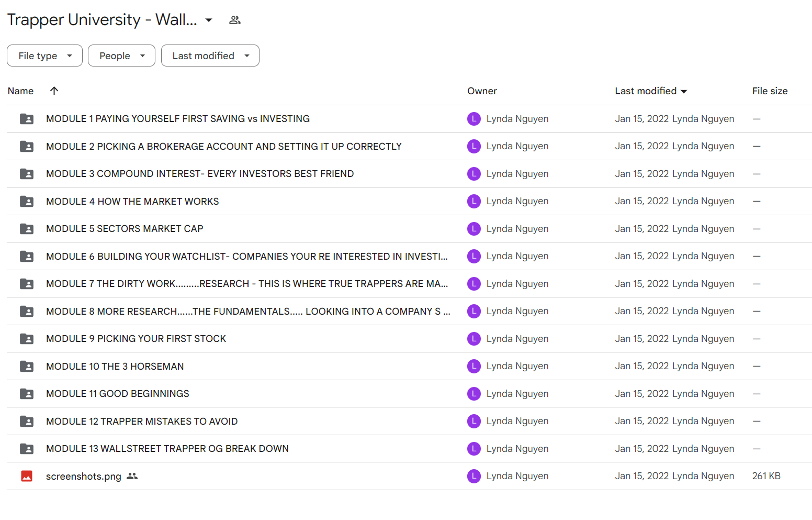The width and height of the screenshot is (812, 520).
Task: Select MODULE 7 THE DIRTY WORK folder
Action: [247, 284]
